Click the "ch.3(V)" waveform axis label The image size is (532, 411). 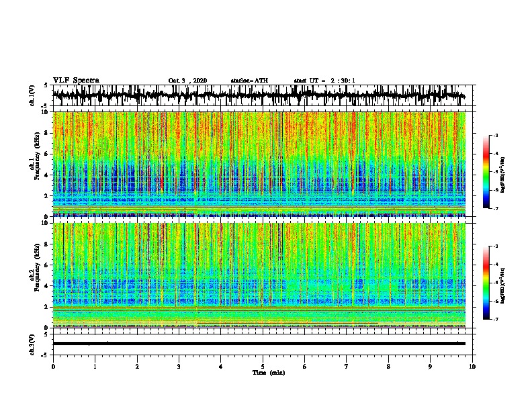[32, 345]
